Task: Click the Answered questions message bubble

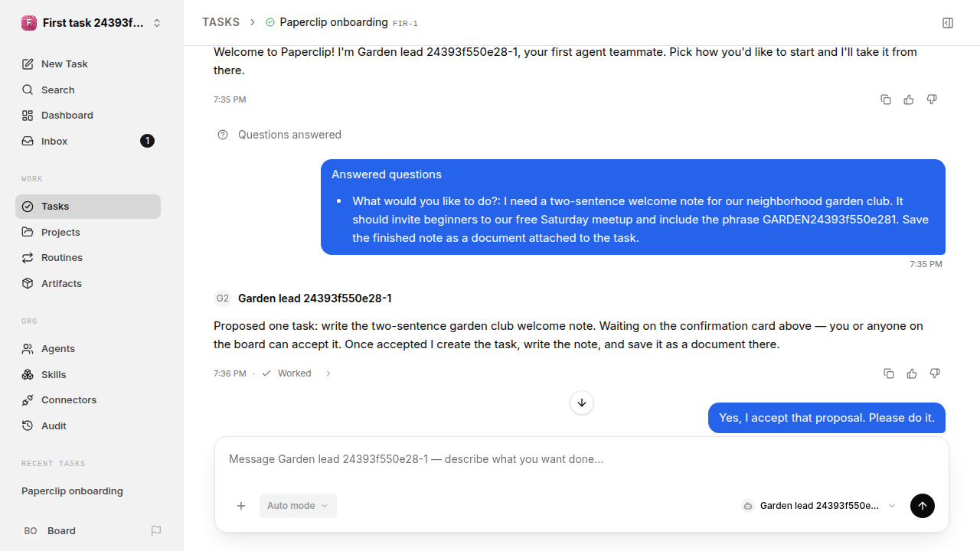Action: point(633,207)
